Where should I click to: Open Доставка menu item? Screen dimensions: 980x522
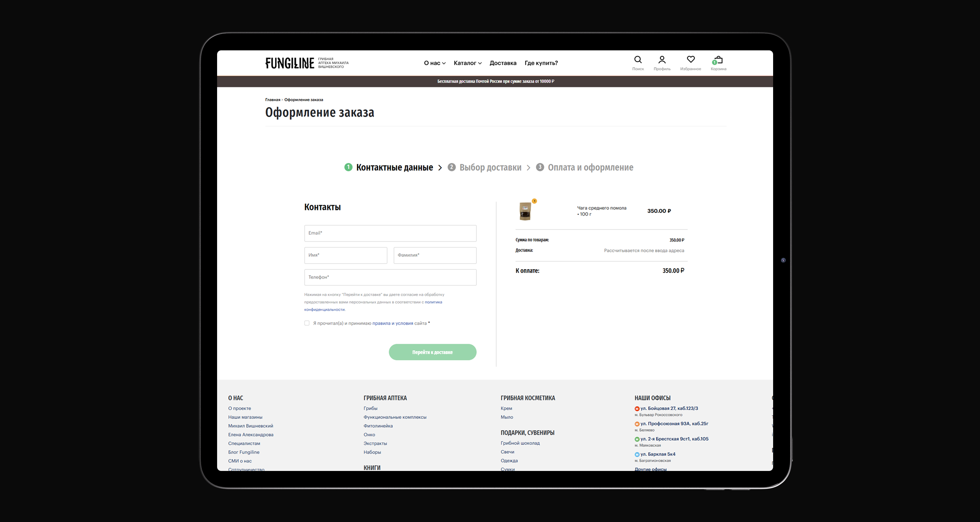coord(503,63)
